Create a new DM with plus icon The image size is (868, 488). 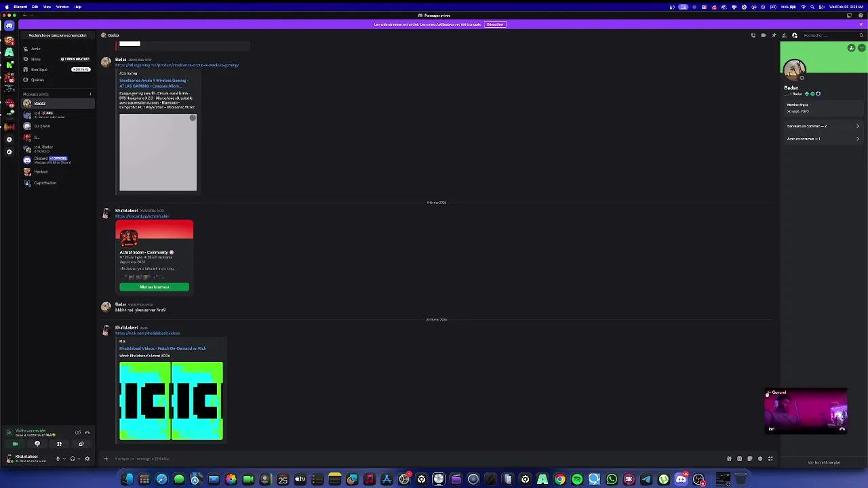tap(90, 94)
